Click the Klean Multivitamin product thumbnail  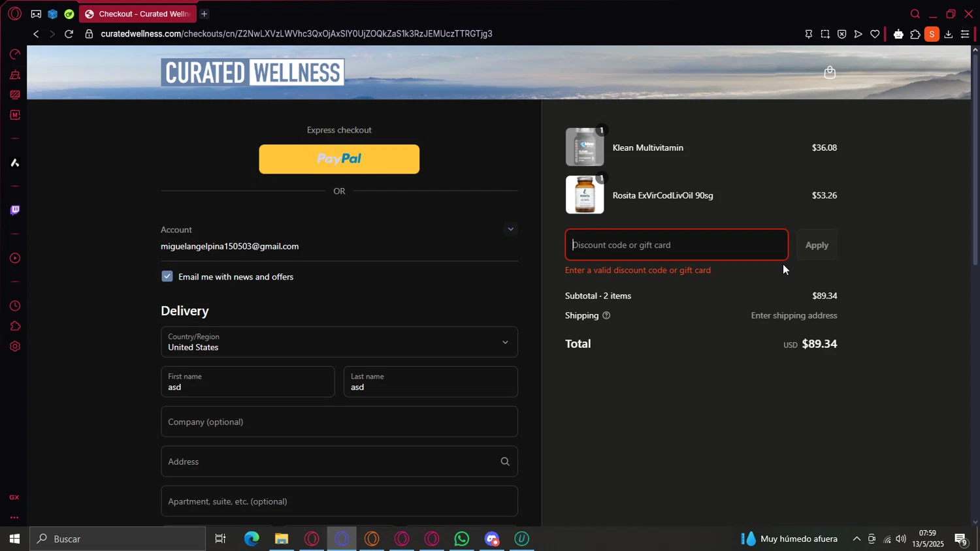(x=585, y=147)
